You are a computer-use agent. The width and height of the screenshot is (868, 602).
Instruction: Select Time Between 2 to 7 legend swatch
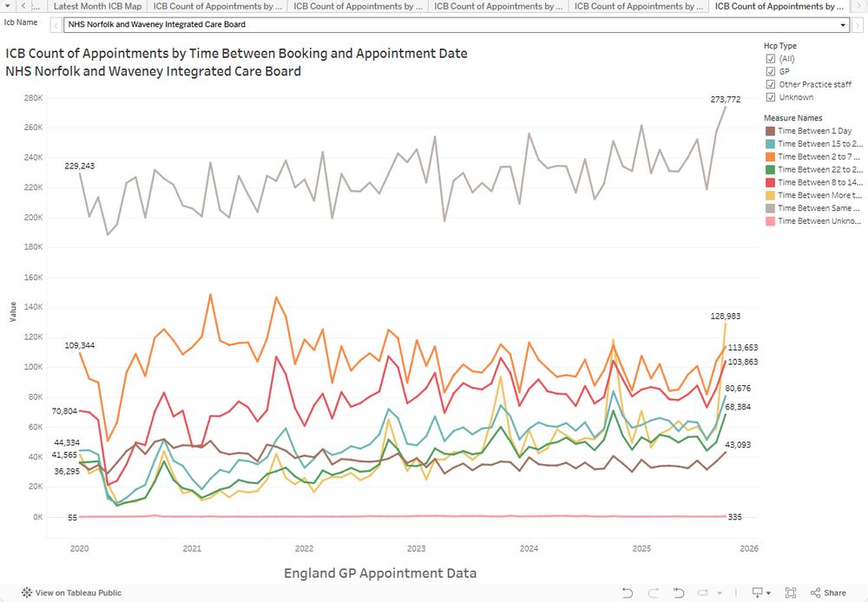770,157
